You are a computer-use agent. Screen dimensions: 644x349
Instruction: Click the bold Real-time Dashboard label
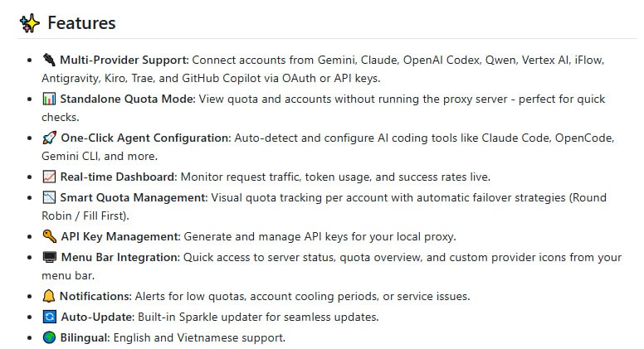[x=116, y=177]
